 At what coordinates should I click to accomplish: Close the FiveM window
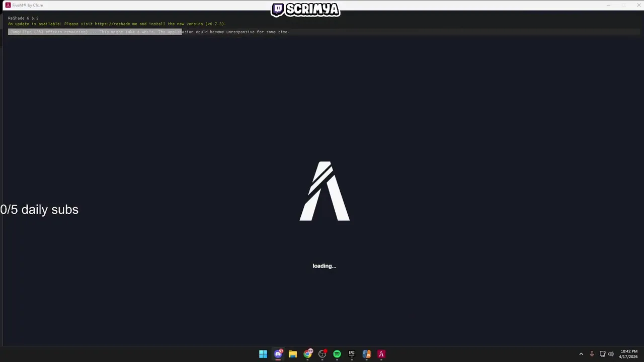click(638, 5)
